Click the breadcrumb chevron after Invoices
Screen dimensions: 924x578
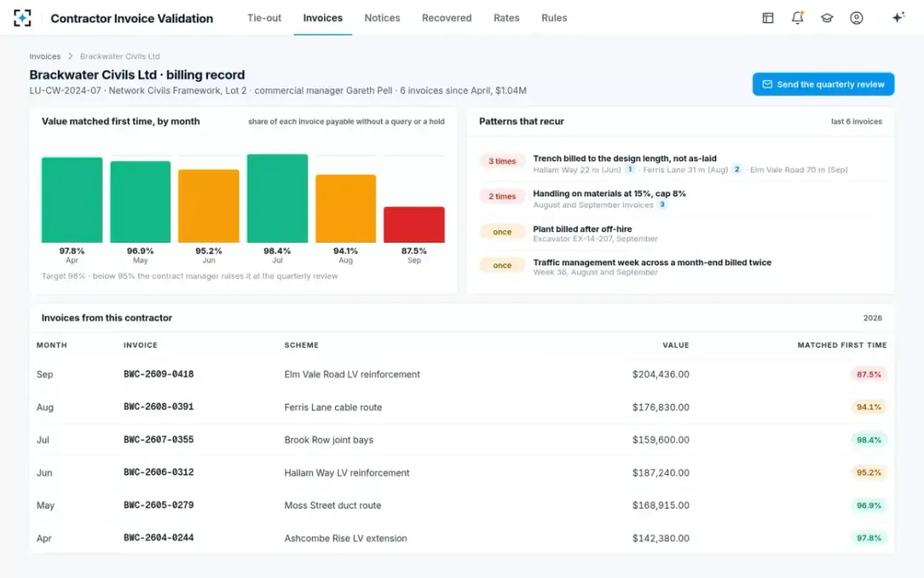tap(70, 56)
